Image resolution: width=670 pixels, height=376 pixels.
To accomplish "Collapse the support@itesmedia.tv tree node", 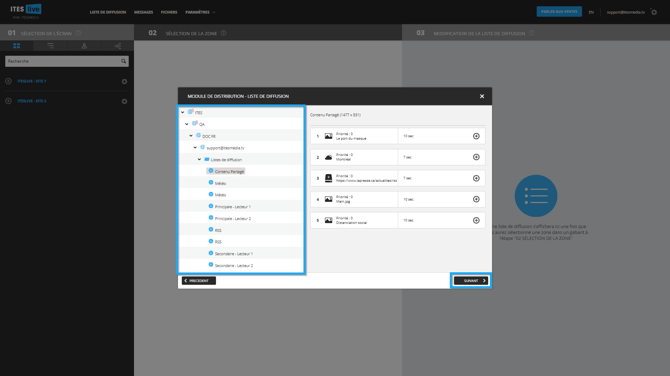I will (x=195, y=147).
